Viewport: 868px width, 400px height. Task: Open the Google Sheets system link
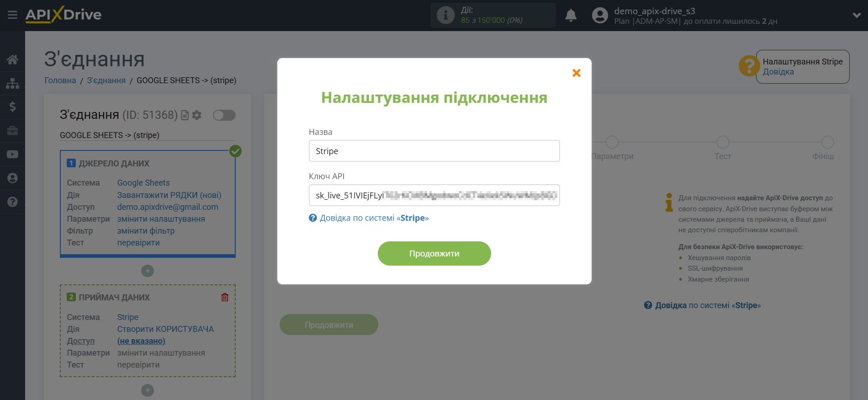pyautogui.click(x=143, y=183)
